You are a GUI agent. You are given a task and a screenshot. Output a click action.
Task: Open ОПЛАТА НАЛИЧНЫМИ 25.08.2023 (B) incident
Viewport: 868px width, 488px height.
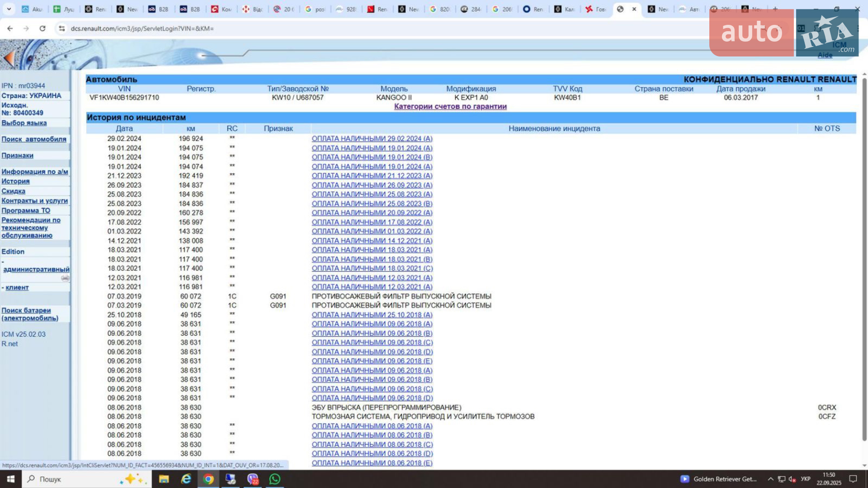coord(372,204)
